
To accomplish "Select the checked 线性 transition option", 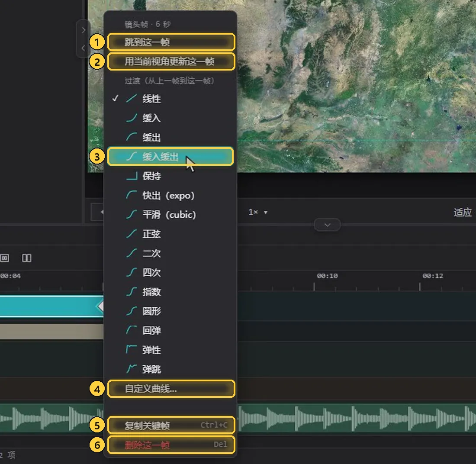I will (x=170, y=99).
